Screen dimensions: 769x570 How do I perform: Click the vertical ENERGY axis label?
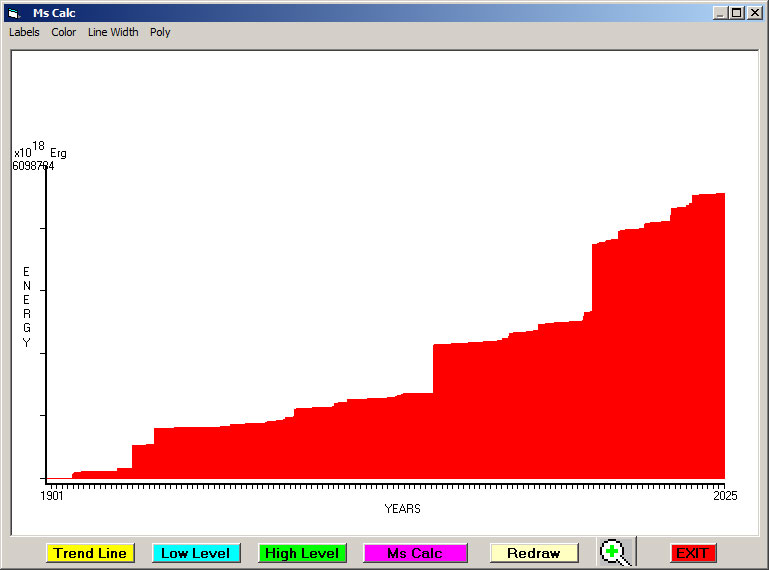(27, 307)
